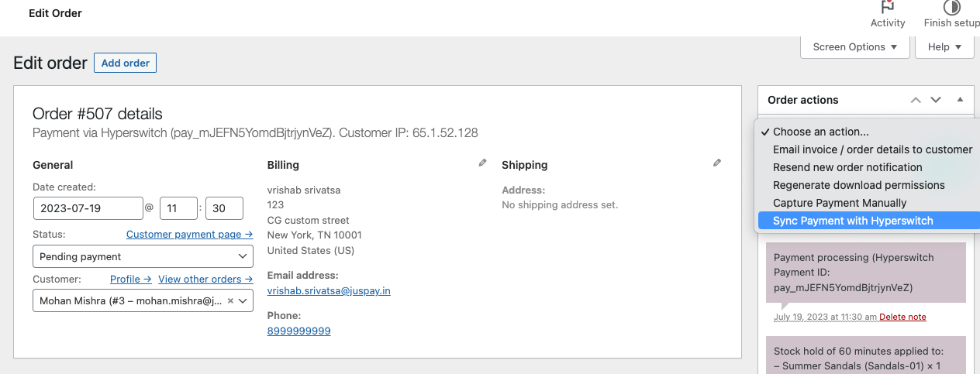Select Sync Payment with Hyperswitch action
Image resolution: width=980 pixels, height=374 pixels.
pyautogui.click(x=853, y=221)
